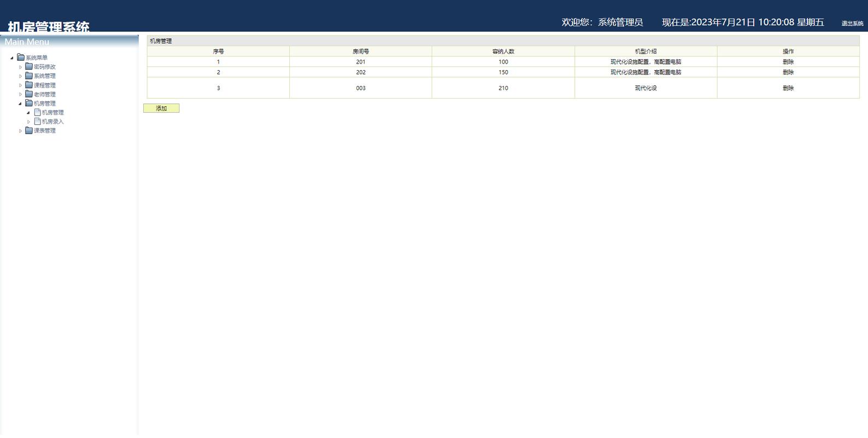Expand the 机房录入 node arrow
Viewport: 868px width, 438px height.
(28, 122)
